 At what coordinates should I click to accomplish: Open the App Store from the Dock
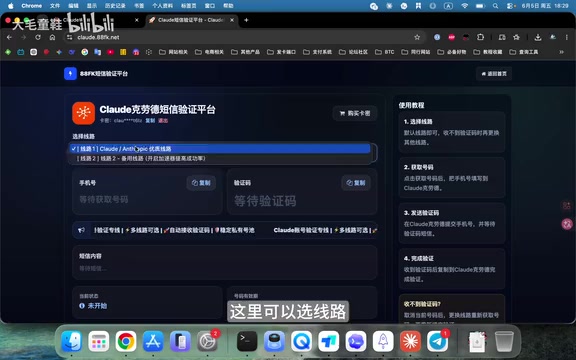[153, 341]
